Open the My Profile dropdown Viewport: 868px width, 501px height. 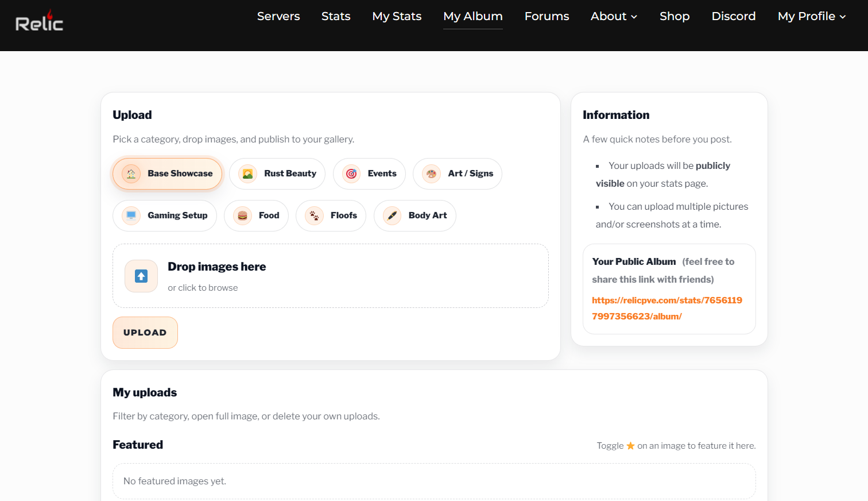tap(811, 16)
